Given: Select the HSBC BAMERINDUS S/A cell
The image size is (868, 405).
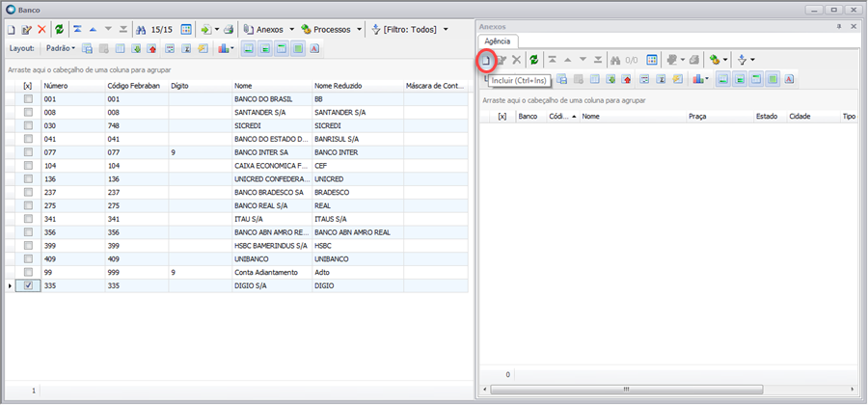Looking at the screenshot, I should [x=272, y=245].
